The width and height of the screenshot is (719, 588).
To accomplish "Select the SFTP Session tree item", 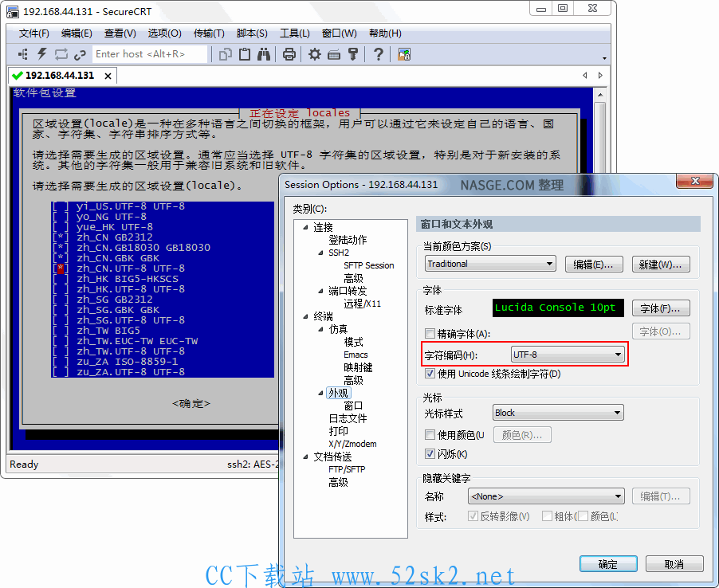I will [369, 265].
